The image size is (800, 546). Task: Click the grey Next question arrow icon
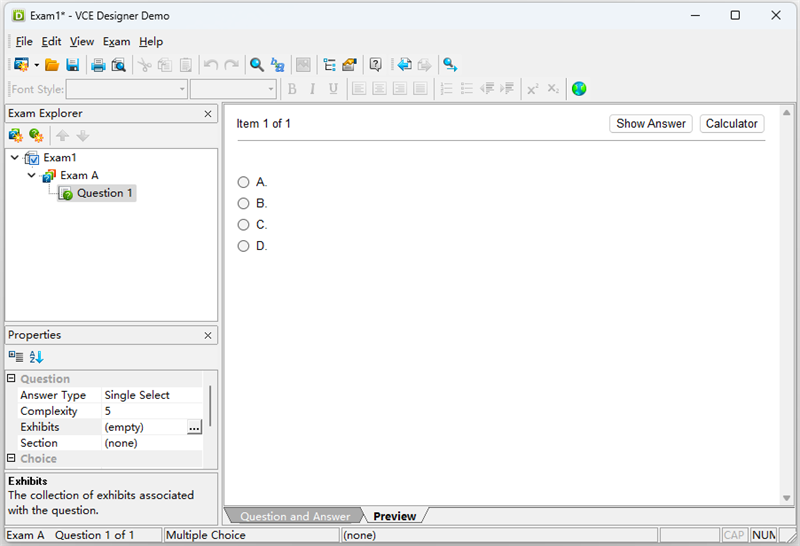pos(424,65)
